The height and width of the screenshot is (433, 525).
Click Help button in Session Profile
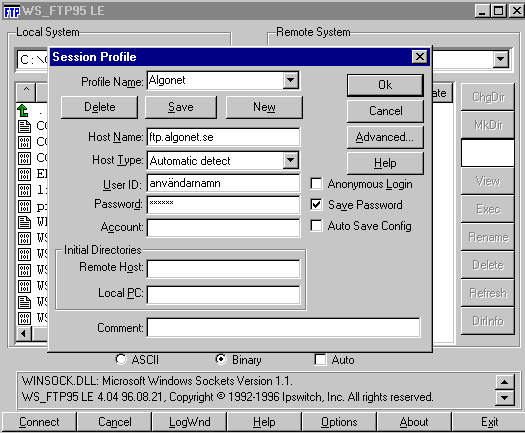pos(385,163)
